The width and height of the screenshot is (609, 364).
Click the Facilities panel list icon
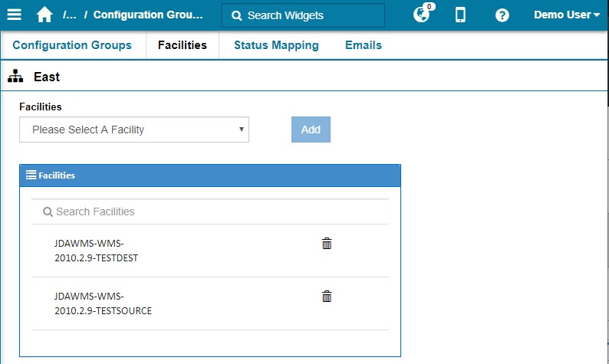click(31, 175)
